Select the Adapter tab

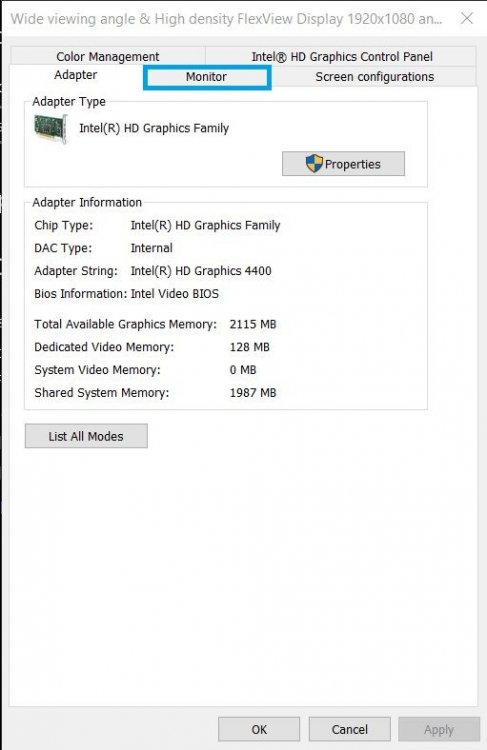tap(76, 75)
